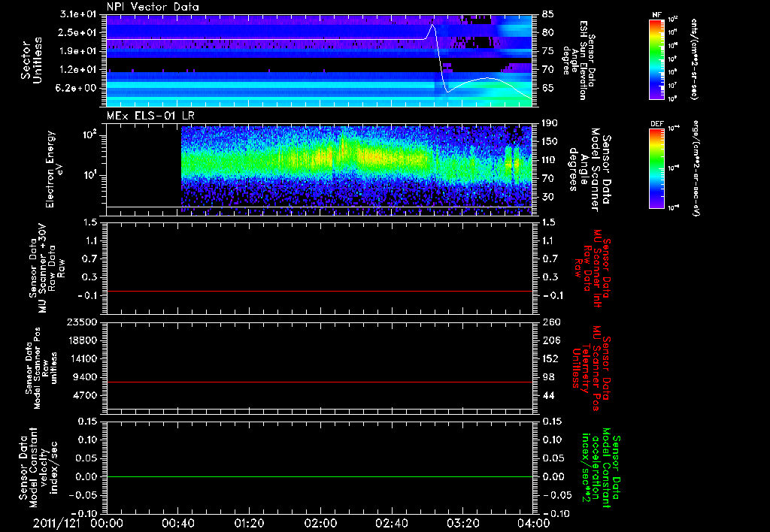The image size is (770, 532).
Task: Click the "1.2e+01" sector tick value
Action: pos(78,70)
